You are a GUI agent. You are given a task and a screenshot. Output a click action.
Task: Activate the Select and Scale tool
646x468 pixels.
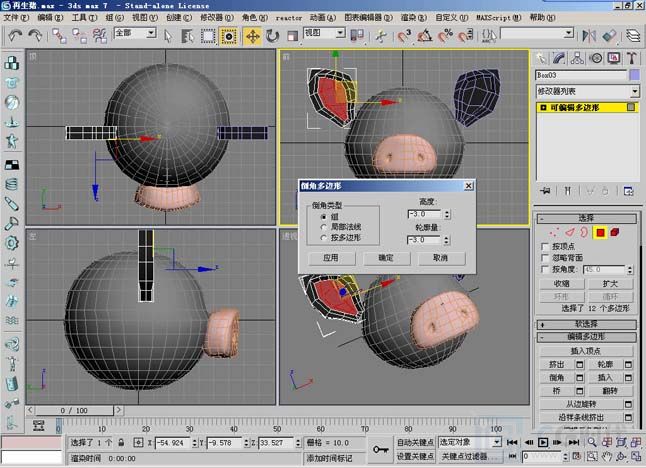click(x=292, y=36)
